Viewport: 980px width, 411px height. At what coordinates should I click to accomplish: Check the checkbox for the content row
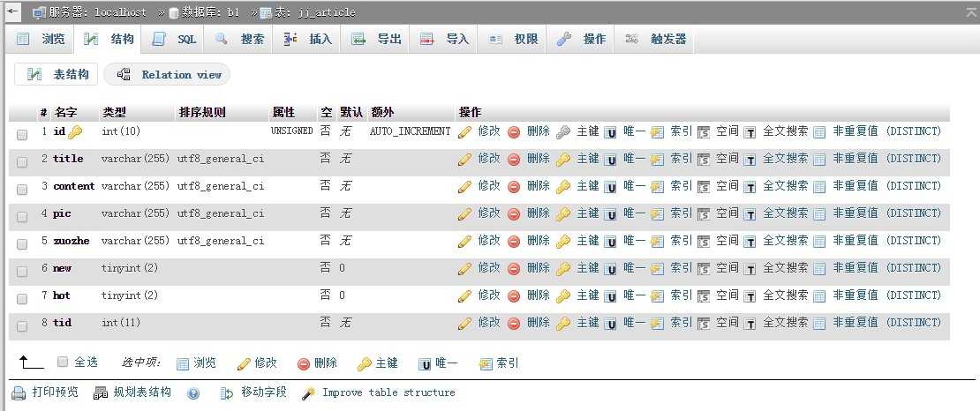pos(22,190)
